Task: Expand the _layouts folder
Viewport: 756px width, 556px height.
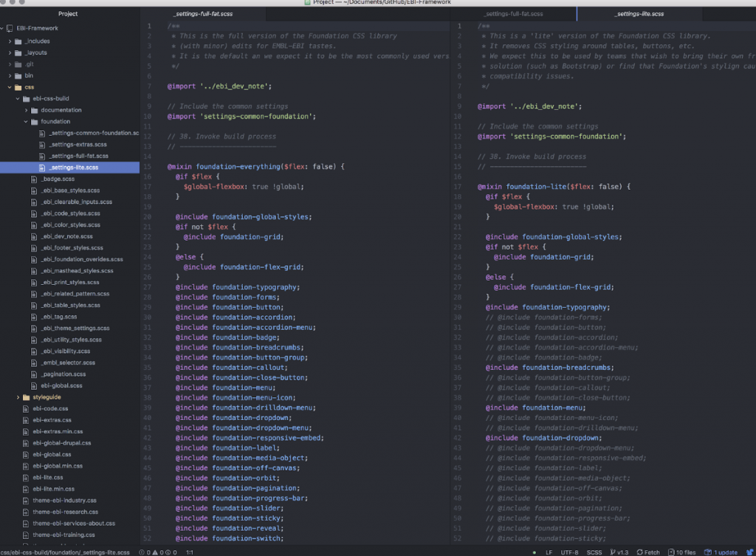Action: click(x=10, y=52)
